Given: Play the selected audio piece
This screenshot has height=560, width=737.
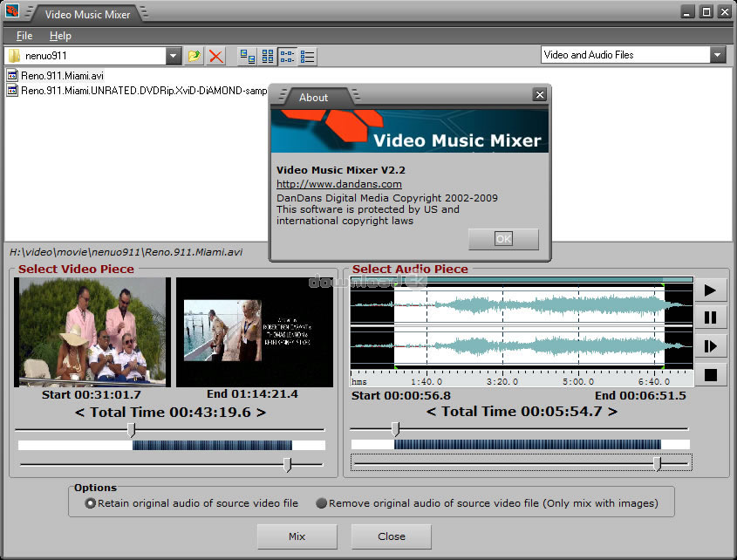Looking at the screenshot, I should point(710,290).
